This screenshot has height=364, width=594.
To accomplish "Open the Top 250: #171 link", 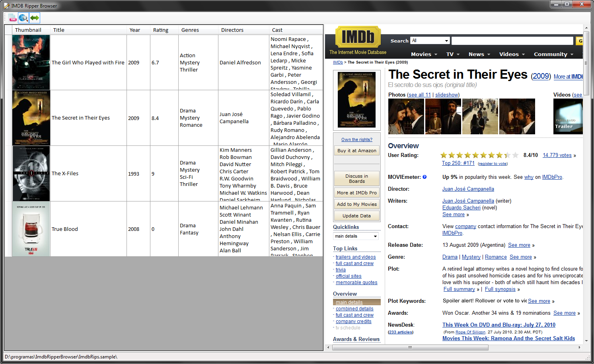I will click(458, 163).
